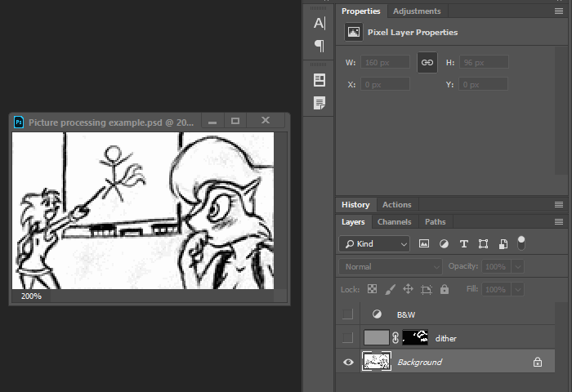Image resolution: width=572 pixels, height=392 pixels.
Task: Click the lock all icon
Action: (x=445, y=289)
